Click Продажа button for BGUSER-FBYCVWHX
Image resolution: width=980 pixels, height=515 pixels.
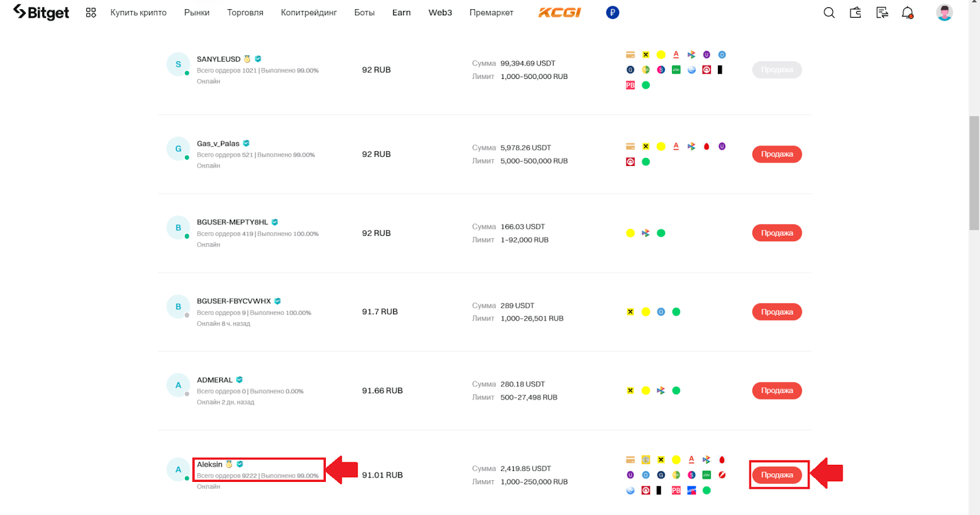click(x=777, y=312)
